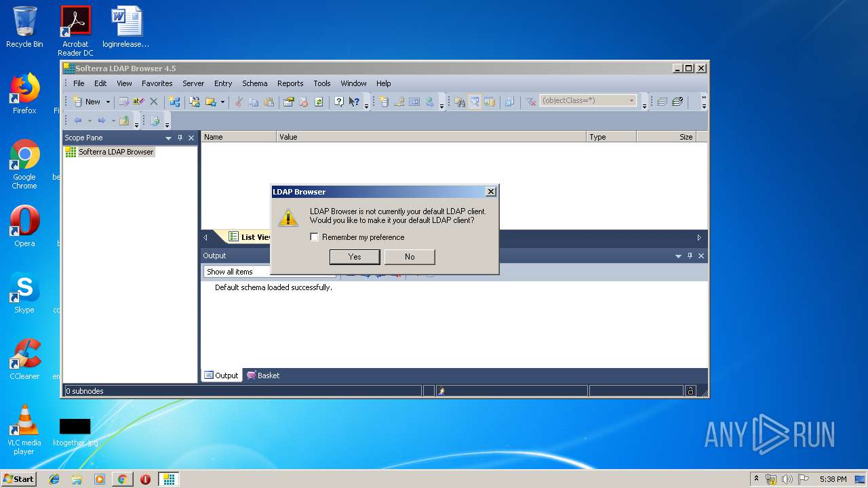The height and width of the screenshot is (488, 868).
Task: Open the Add to Favorites dropdown arrow
Action: (222, 102)
